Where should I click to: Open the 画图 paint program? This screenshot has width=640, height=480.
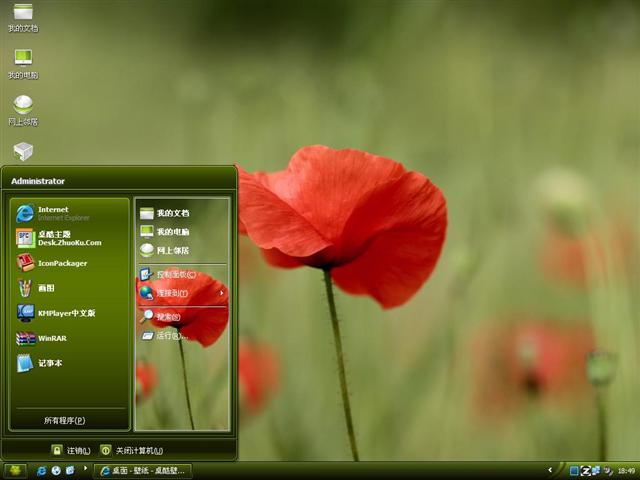click(x=46, y=288)
